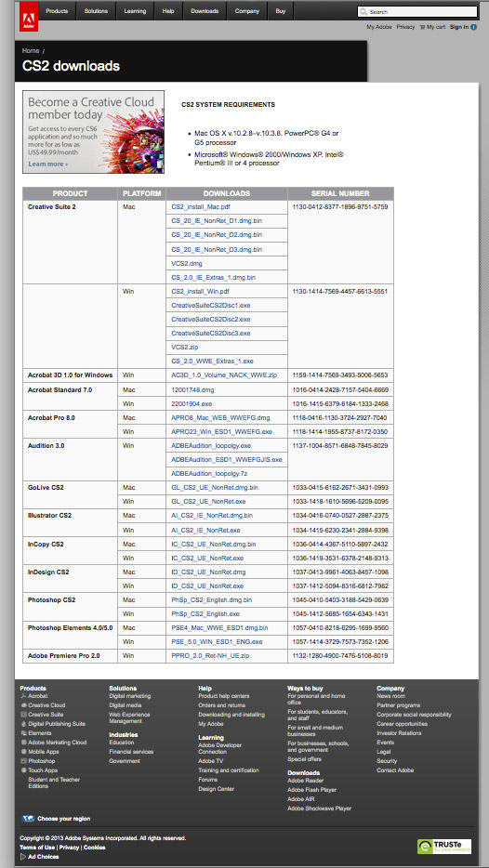The image size is (489, 868).
Task: Click the Photoshop CS2 Win serial 1045-1412-5685-1654-6343-1431
Action: [x=340, y=614]
